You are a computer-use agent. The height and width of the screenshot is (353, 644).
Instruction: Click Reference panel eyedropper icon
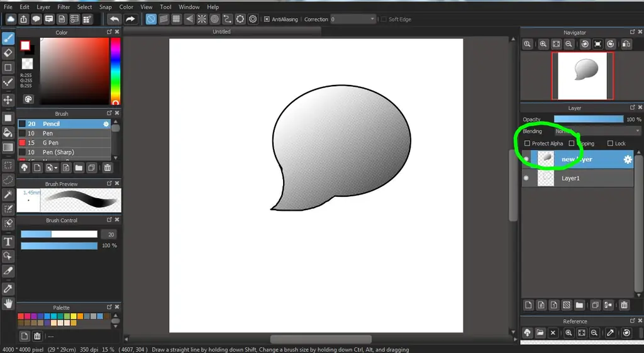tap(610, 333)
